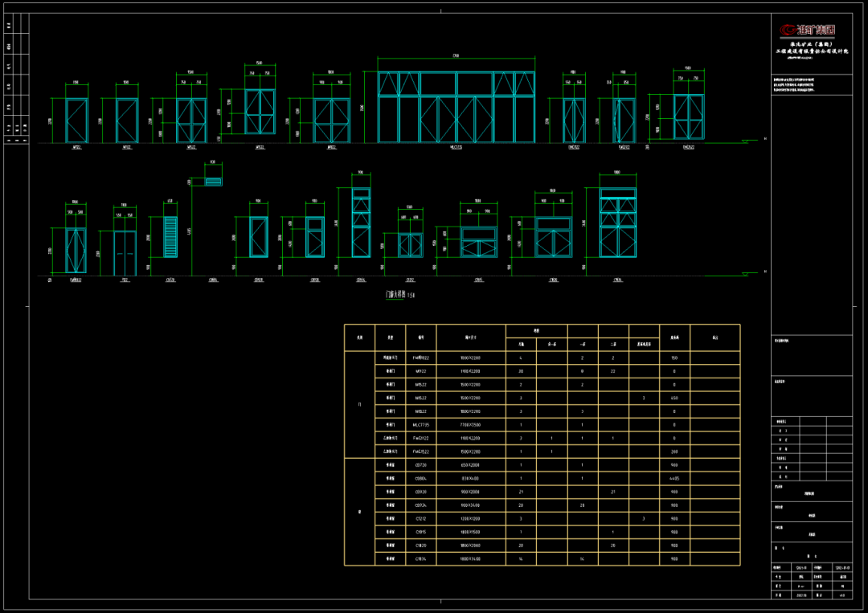Select the louvered window elevation drawing

[170, 237]
